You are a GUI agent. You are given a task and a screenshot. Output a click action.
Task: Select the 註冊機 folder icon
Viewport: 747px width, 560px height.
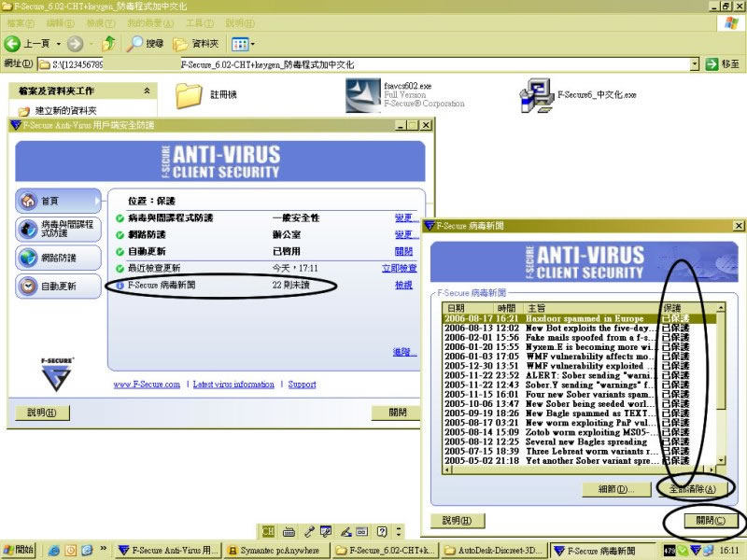(x=189, y=95)
